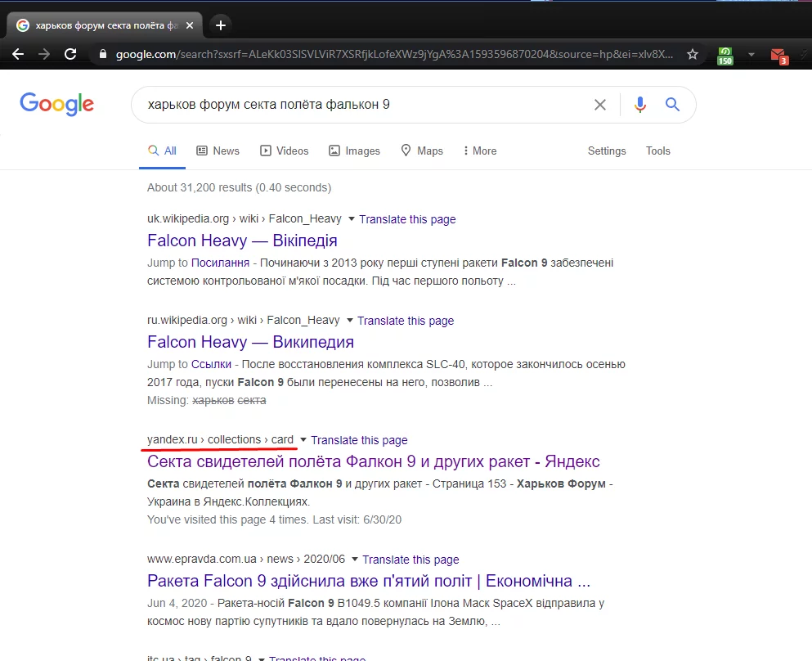The width and height of the screenshot is (812, 661).
Task: Open the Falcon Heavy — Википедия result
Action: 251,342
